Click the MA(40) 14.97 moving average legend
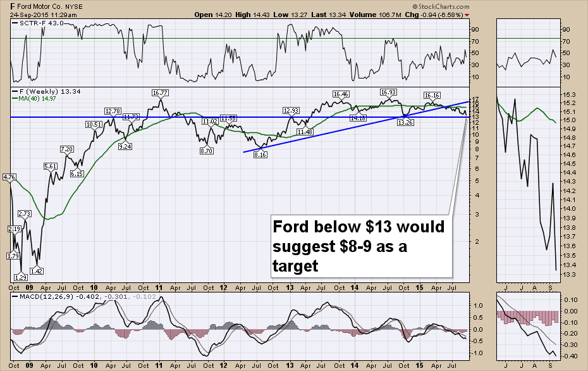This screenshot has width=588, height=371. pyautogui.click(x=34, y=98)
